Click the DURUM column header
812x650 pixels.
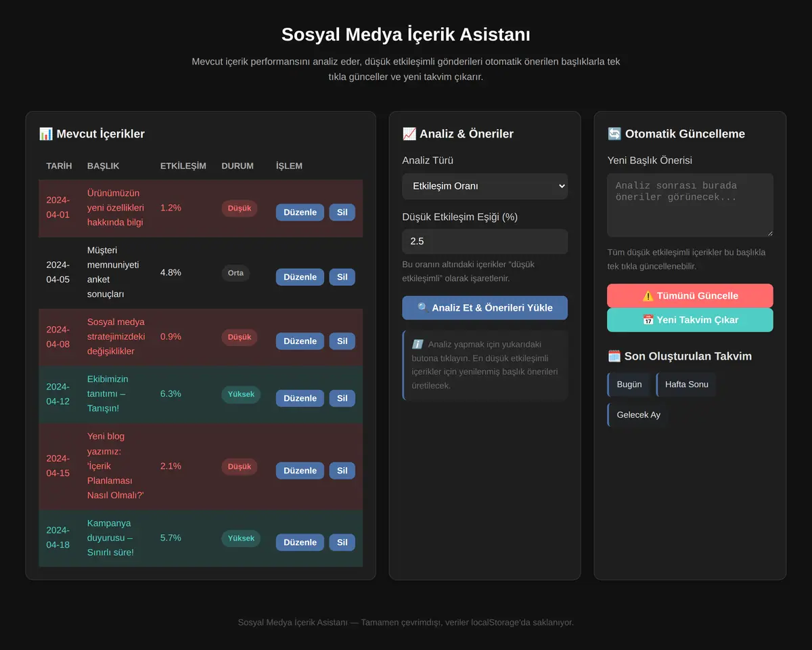coord(238,166)
